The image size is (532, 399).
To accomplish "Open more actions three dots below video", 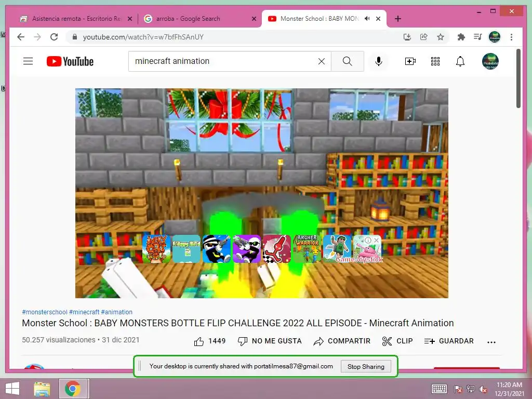I will tap(491, 342).
